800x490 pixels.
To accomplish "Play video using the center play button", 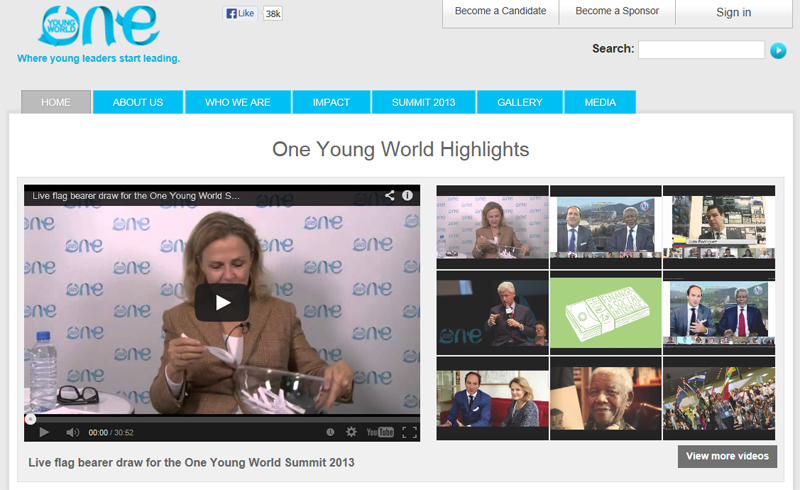I will (x=222, y=303).
